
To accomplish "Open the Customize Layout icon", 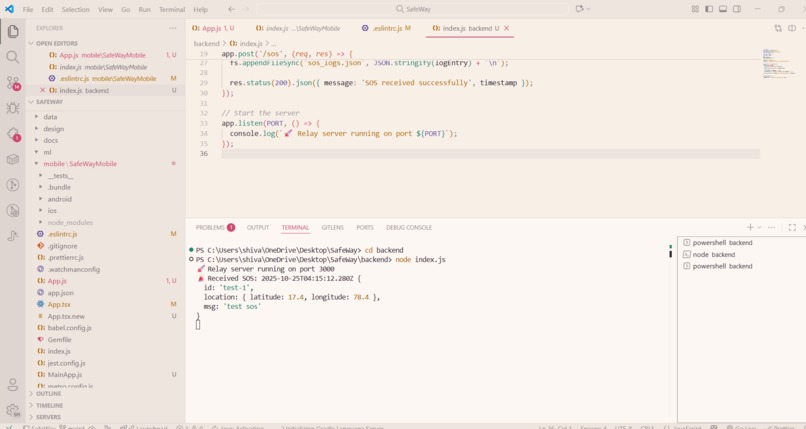I will click(x=695, y=9).
